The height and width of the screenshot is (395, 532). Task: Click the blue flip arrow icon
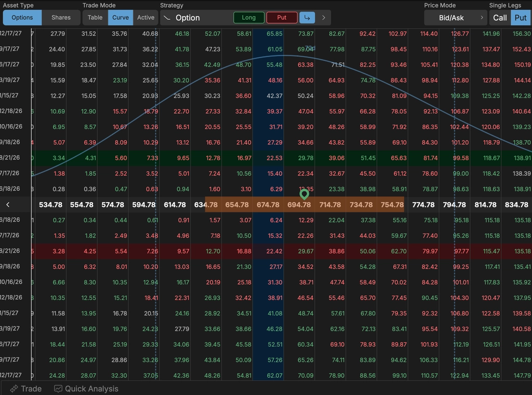[307, 18]
